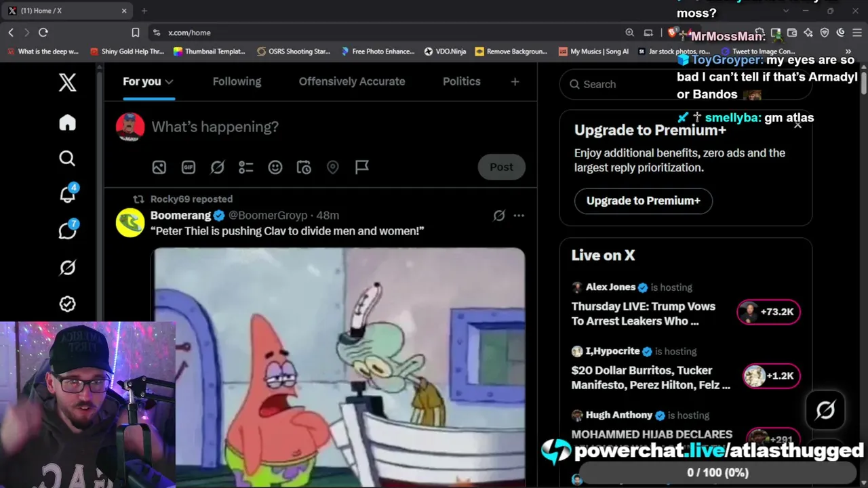Click Grok icon on Boomerang's post
Viewport: 868px width, 488px height.
click(x=499, y=216)
